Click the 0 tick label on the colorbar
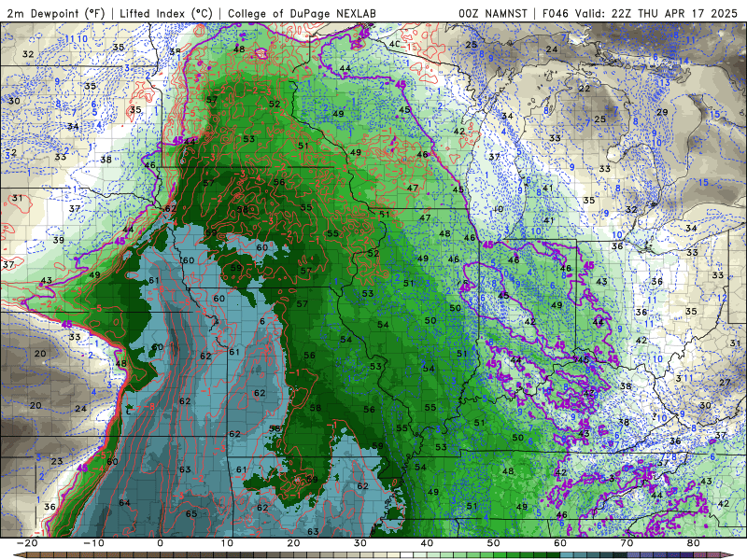The height and width of the screenshot is (560, 747). point(160,543)
